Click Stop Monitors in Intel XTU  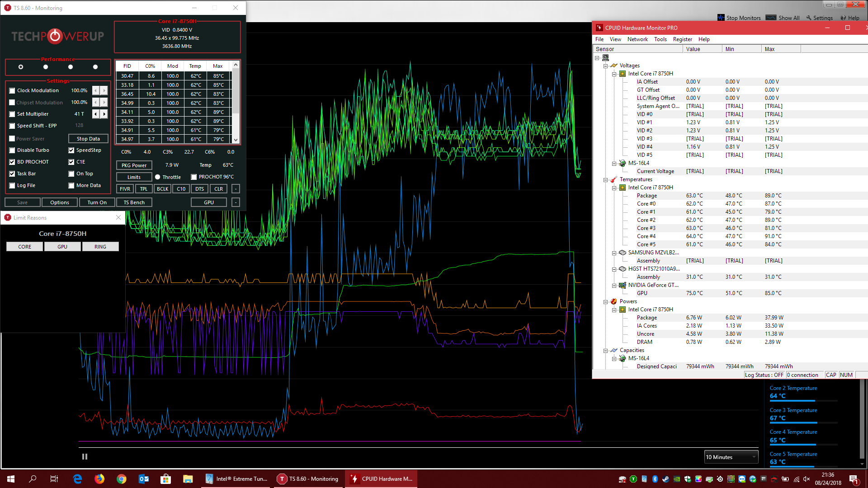[739, 18]
